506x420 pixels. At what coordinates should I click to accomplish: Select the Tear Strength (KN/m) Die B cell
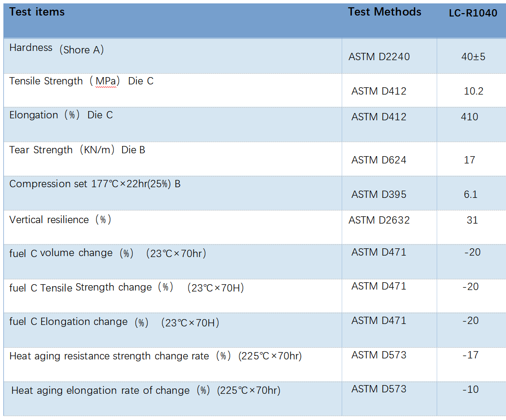click(77, 150)
